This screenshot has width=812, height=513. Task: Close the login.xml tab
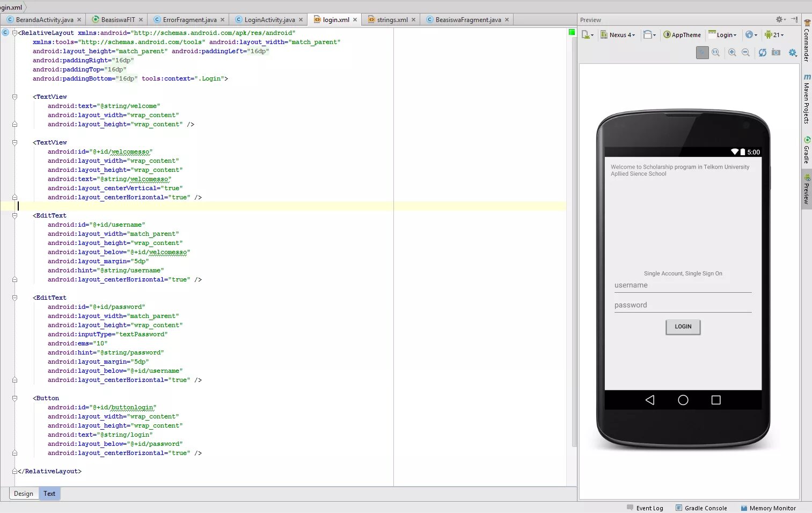click(355, 20)
